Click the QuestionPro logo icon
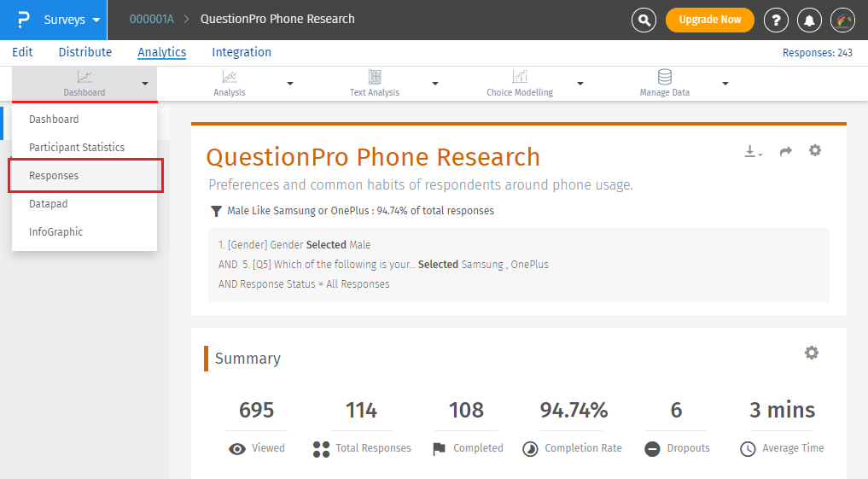This screenshot has height=479, width=868. 23,20
